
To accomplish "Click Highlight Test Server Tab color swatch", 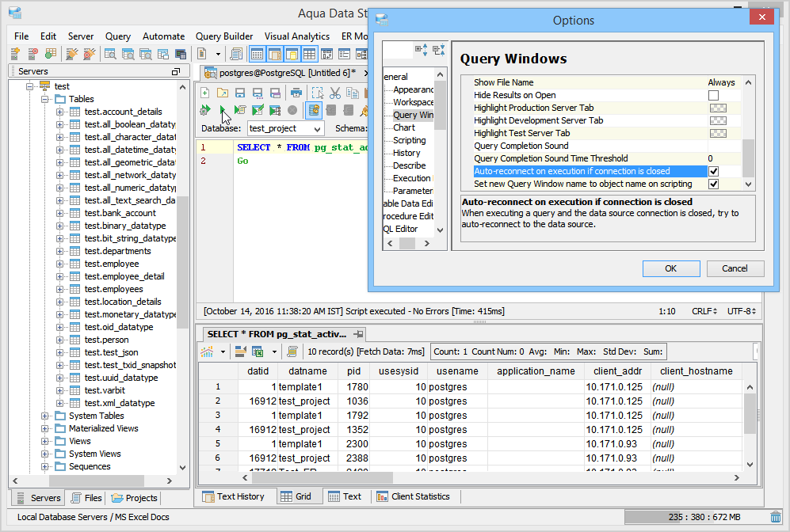I will coord(718,133).
